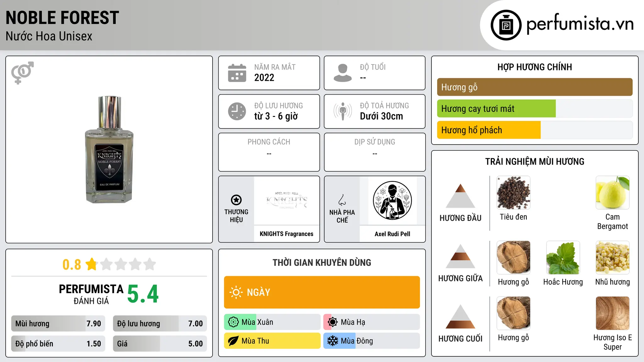Select the Hương Iso E Super image
This screenshot has width=644, height=362.
[x=613, y=313]
